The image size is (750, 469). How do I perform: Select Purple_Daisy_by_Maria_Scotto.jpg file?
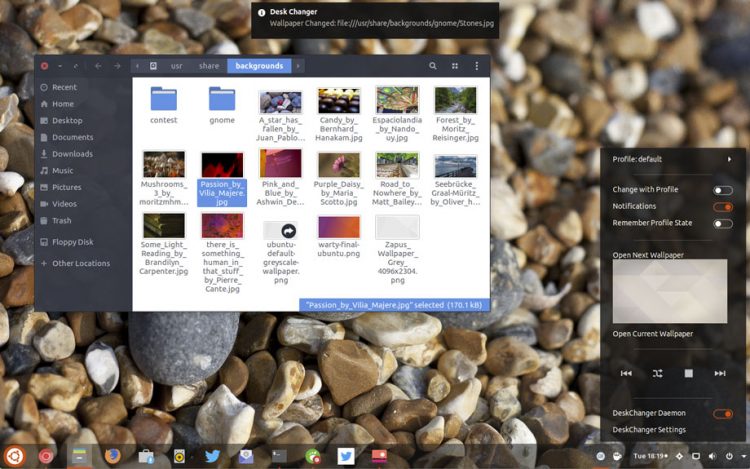tap(339, 165)
